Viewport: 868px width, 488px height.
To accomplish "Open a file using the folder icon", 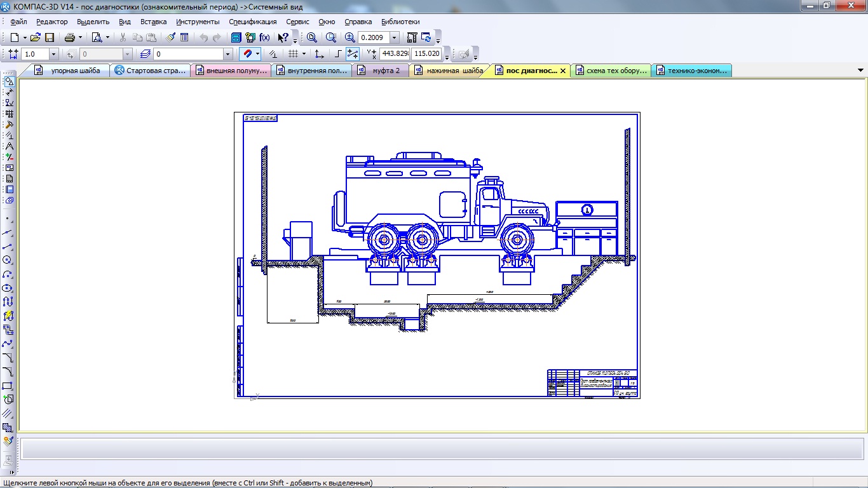I will [36, 37].
